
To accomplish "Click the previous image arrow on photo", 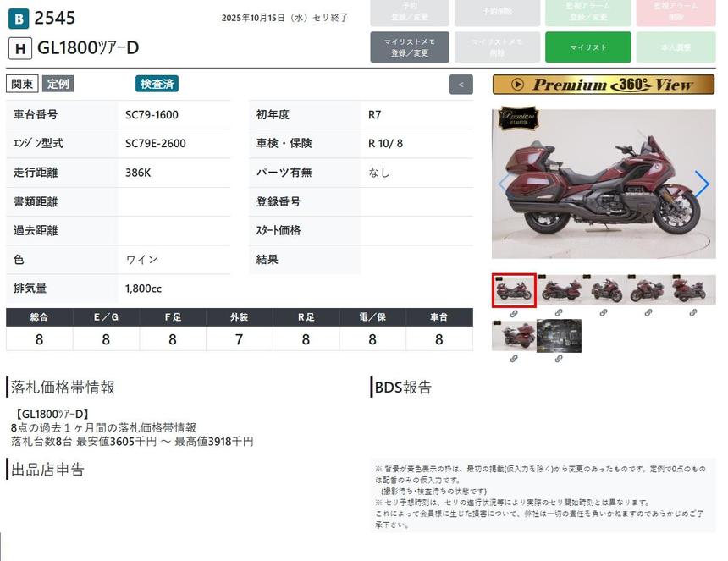I will (505, 184).
